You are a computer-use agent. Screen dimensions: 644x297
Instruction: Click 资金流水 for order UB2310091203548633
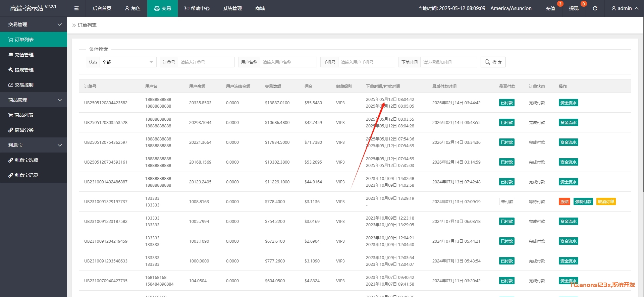568,261
